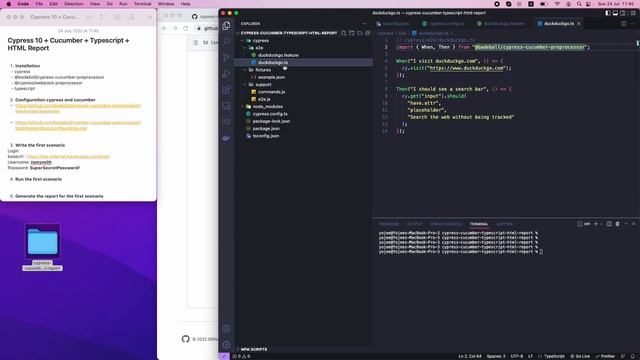Refresh the Explorer file tree

click(x=360, y=33)
